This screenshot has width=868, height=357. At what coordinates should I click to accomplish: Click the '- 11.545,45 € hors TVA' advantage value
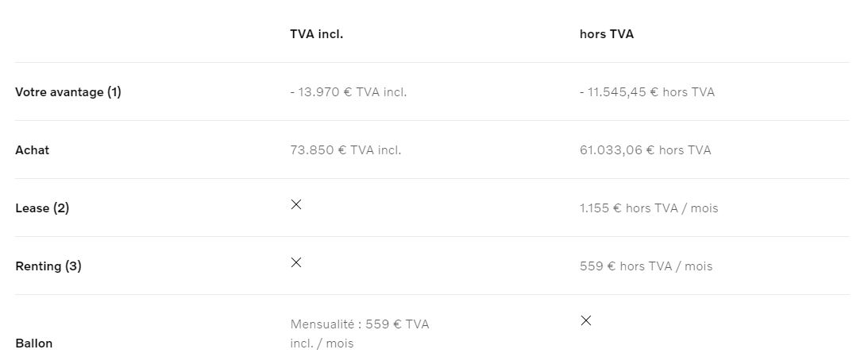pyautogui.click(x=646, y=92)
